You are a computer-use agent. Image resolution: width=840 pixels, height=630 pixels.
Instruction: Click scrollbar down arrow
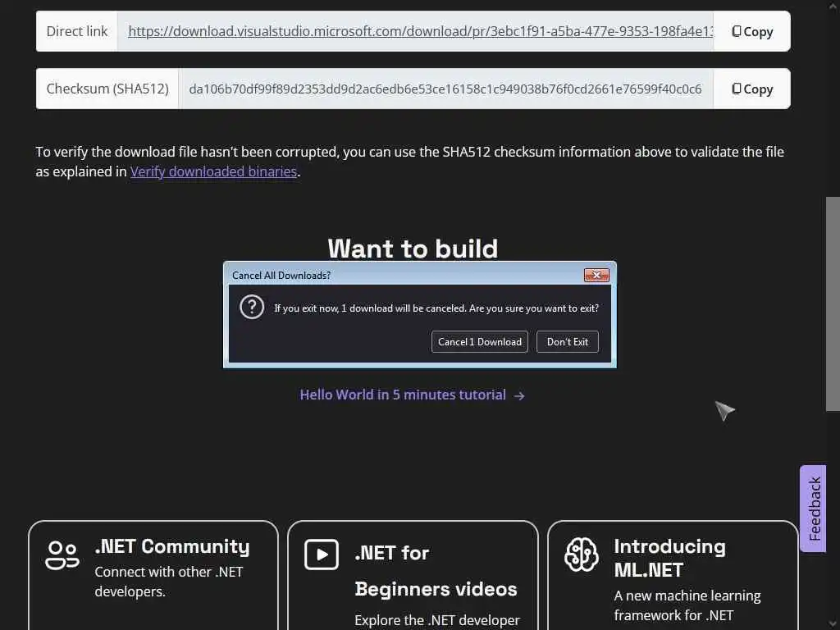(833, 623)
